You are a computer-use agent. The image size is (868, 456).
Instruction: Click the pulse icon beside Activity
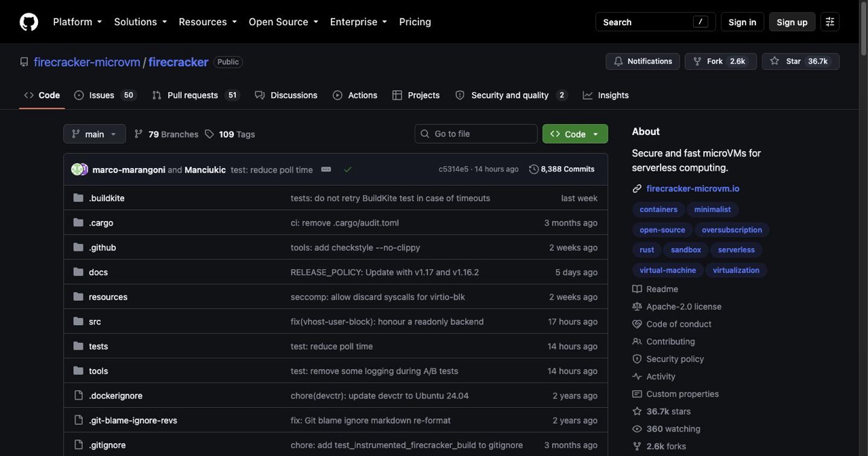pos(637,377)
